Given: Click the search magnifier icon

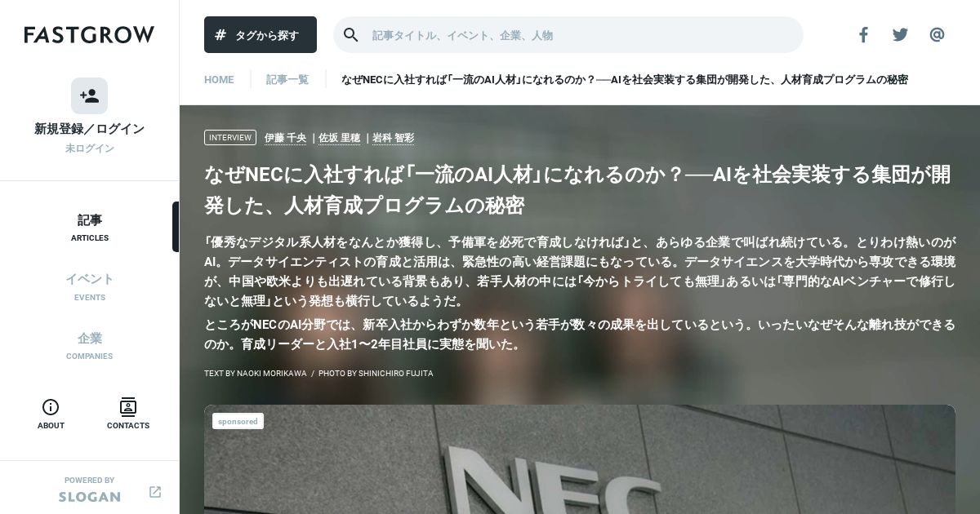Looking at the screenshot, I should click(x=351, y=34).
